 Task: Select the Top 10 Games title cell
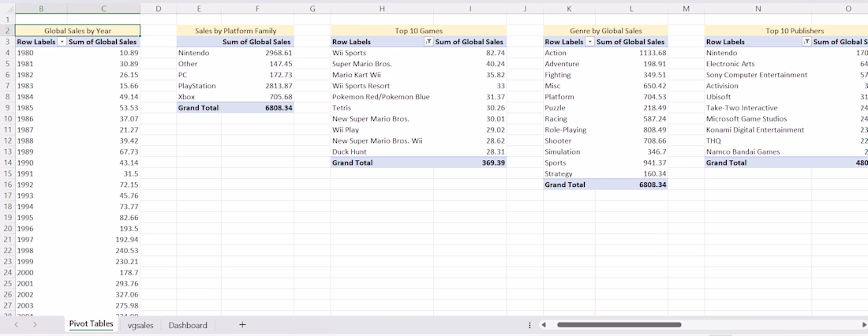pos(418,31)
